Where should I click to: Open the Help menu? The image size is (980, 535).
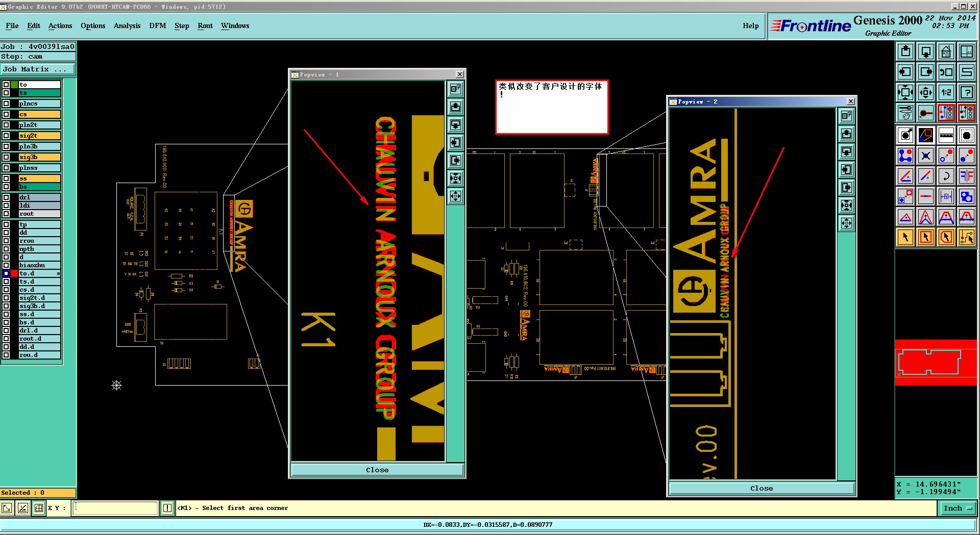tap(751, 26)
